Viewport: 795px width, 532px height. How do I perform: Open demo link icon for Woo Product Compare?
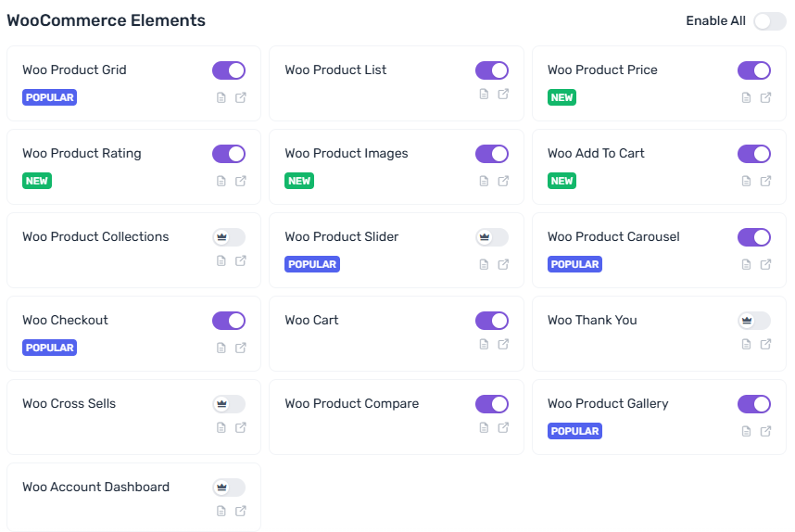click(504, 427)
